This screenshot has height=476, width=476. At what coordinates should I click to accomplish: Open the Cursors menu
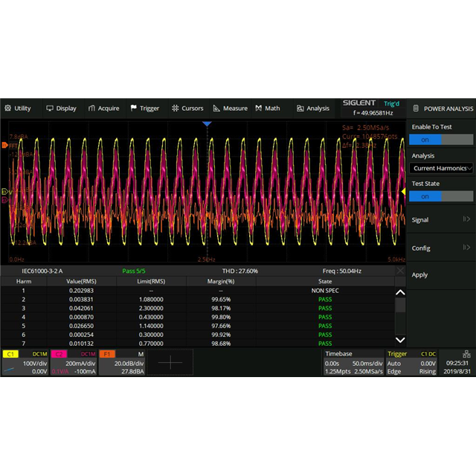[x=187, y=108]
